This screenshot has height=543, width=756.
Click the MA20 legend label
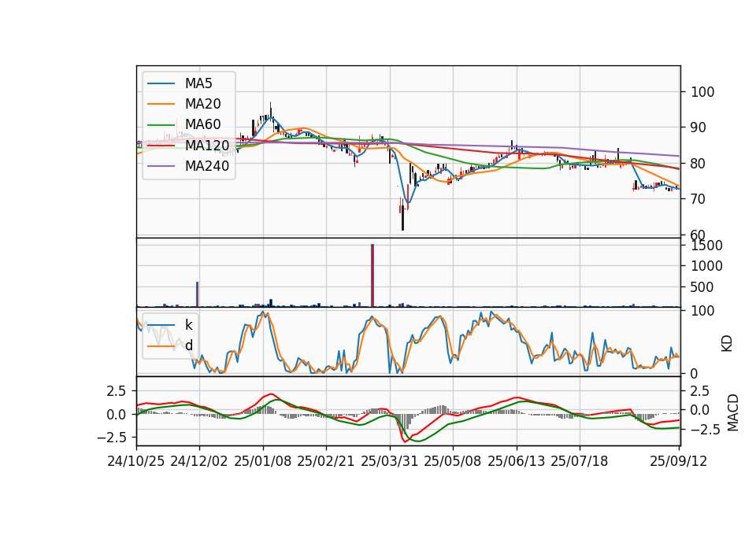(202, 104)
